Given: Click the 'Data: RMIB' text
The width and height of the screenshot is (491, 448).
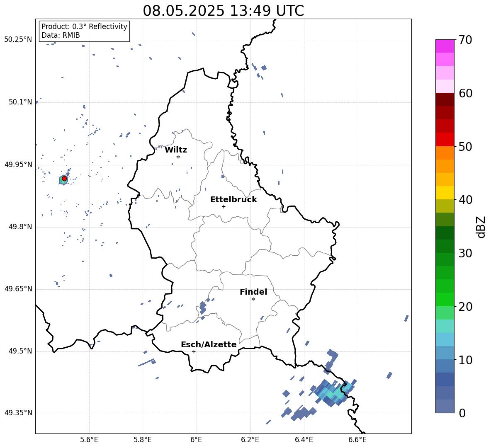Looking at the screenshot, I should (x=61, y=35).
